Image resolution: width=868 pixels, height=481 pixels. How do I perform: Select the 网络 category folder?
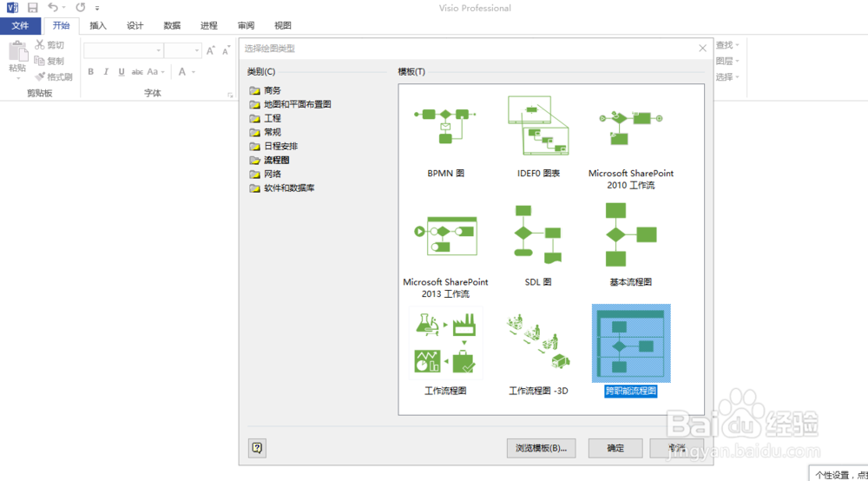coord(265,174)
